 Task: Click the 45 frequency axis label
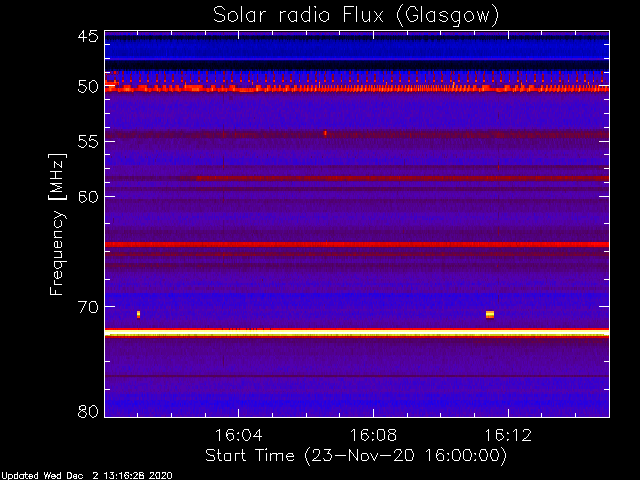(x=88, y=37)
